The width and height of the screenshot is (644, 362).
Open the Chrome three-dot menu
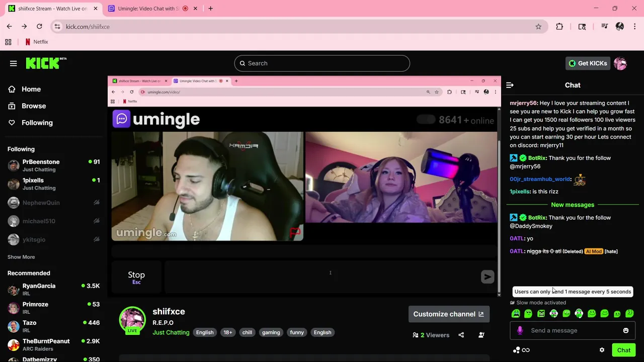(x=634, y=27)
